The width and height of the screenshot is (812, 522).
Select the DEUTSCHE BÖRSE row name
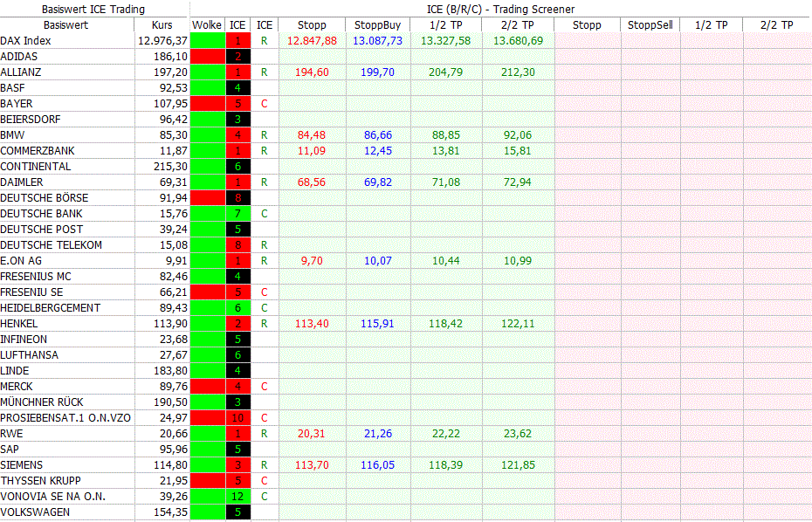click(44, 198)
